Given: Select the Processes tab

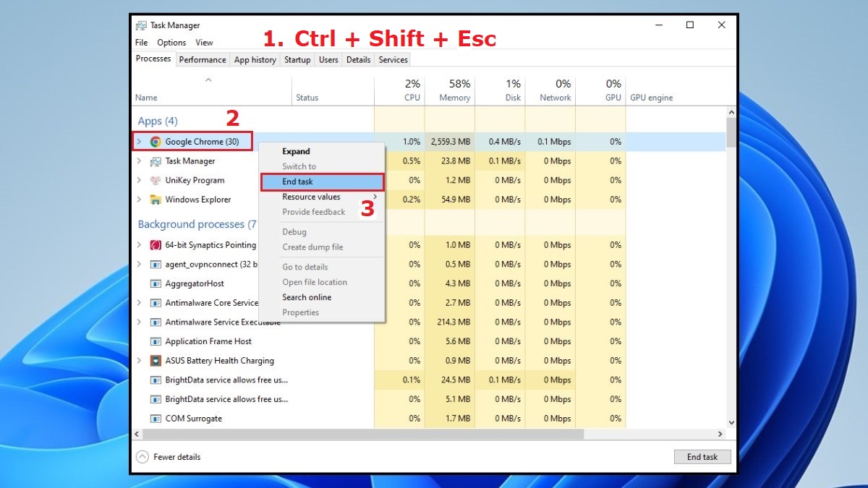Looking at the screenshot, I should coord(153,59).
